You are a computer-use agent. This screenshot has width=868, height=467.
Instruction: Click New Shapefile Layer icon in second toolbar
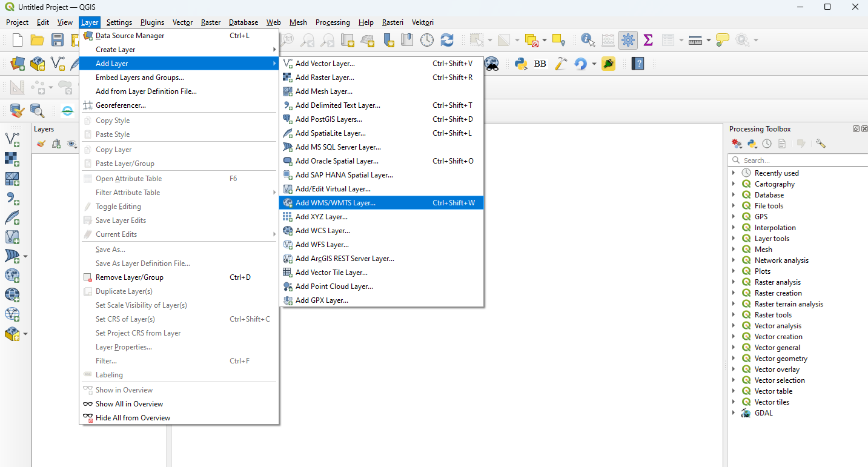pos(58,64)
